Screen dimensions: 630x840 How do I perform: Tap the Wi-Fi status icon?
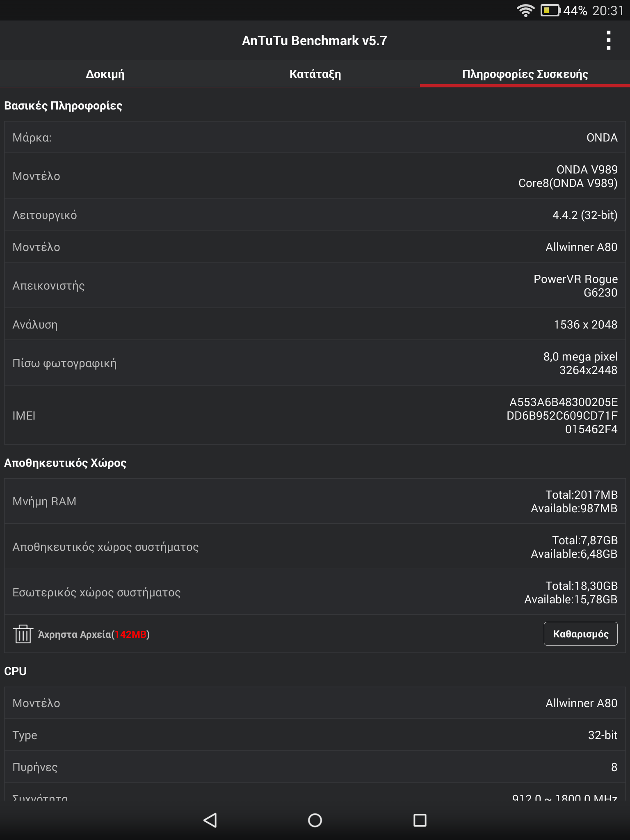pyautogui.click(x=525, y=10)
